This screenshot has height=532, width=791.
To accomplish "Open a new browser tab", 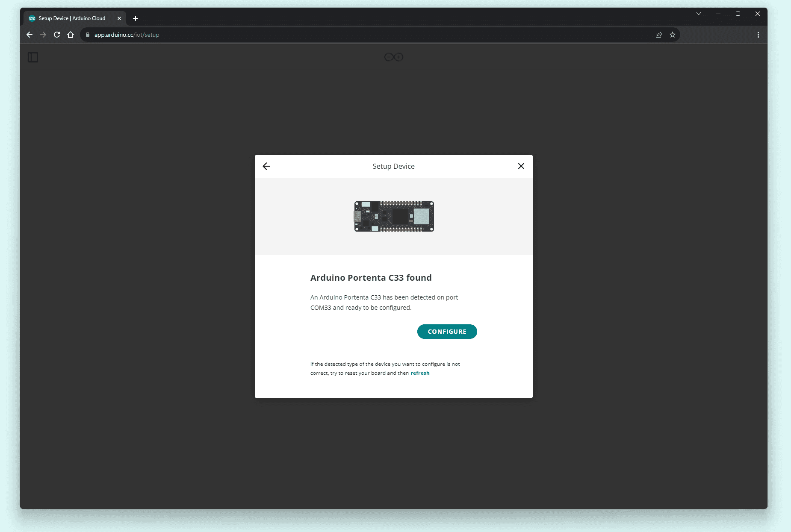I will coord(136,18).
